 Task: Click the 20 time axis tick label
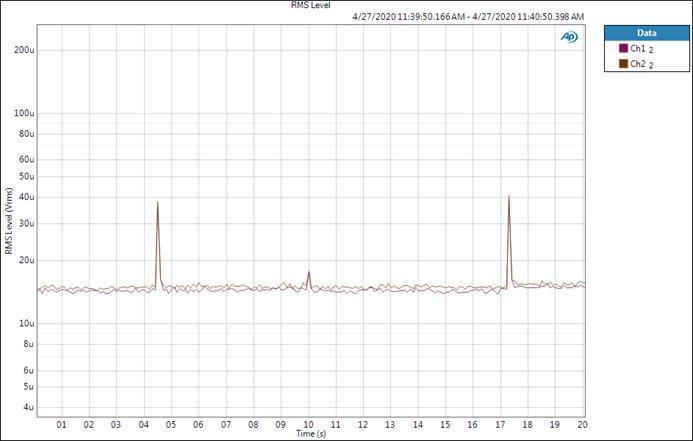pos(583,425)
